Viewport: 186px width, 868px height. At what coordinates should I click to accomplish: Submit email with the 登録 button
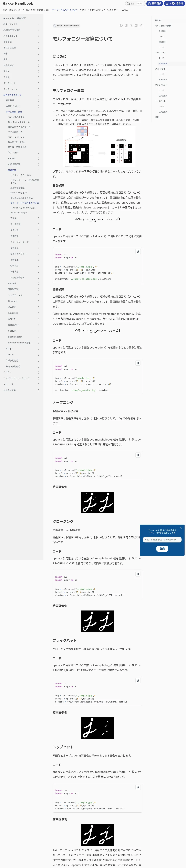162,549
